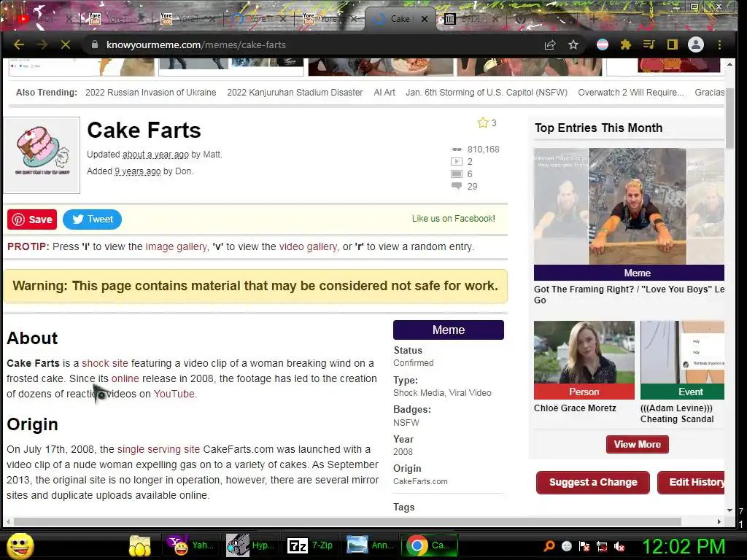Viewport: 747px width, 560px height.
Task: Open the smiley face Start button
Action: coord(20,545)
